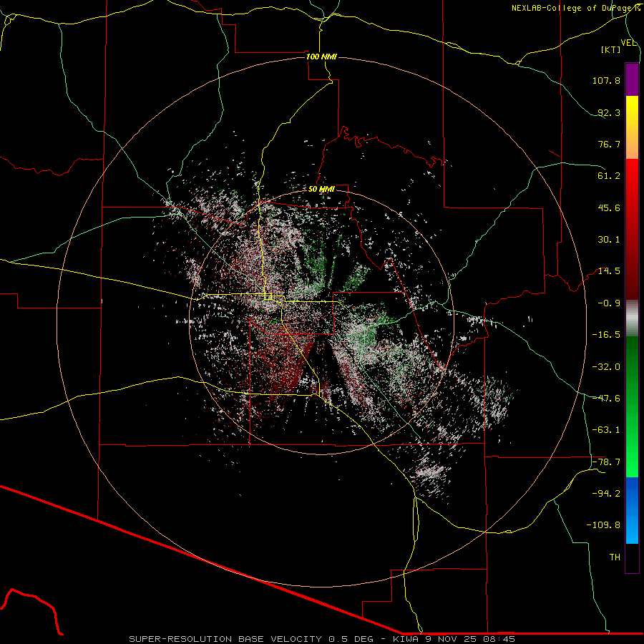Image resolution: width=644 pixels, height=644 pixels.
Task: Click the 61.2 legend value
Action: click(609, 176)
